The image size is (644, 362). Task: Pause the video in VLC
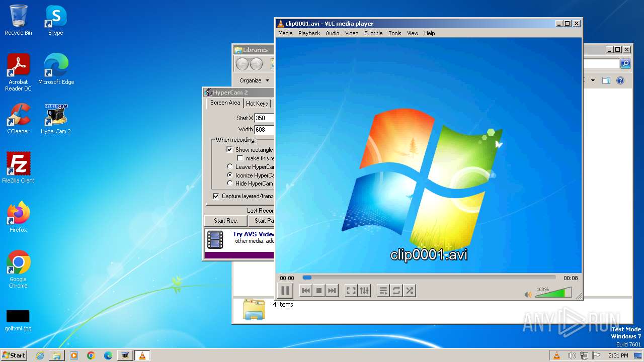click(285, 291)
